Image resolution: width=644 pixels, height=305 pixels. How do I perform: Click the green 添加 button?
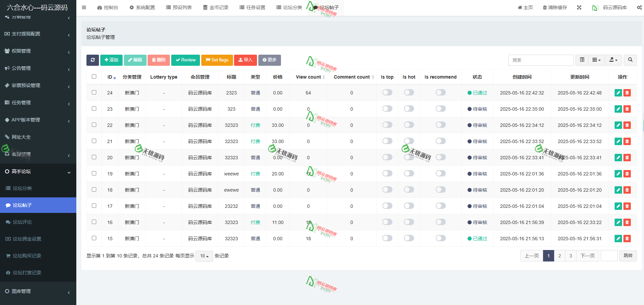111,60
